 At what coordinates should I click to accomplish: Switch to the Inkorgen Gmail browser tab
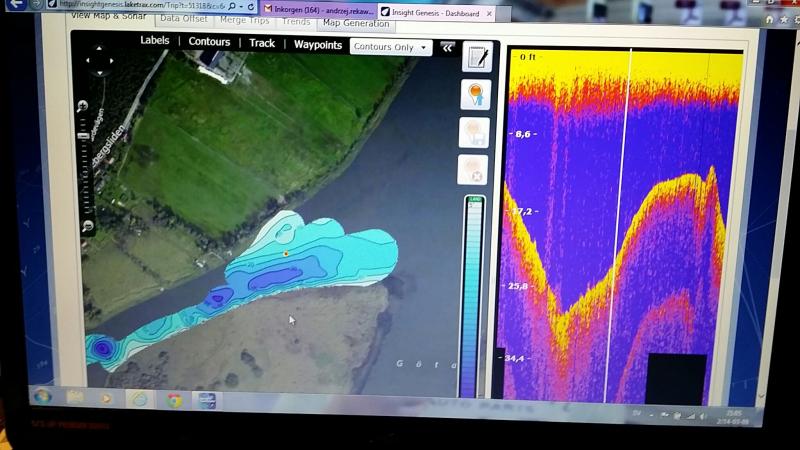[318, 9]
